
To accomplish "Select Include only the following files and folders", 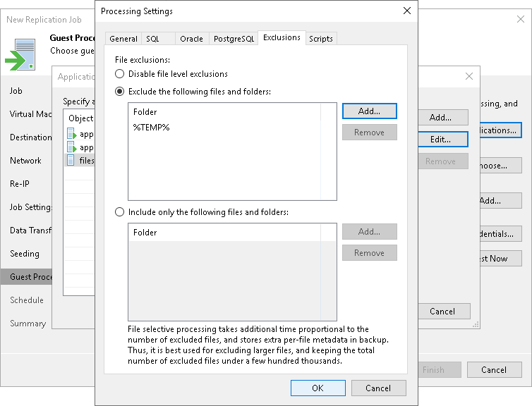I will click(x=119, y=212).
